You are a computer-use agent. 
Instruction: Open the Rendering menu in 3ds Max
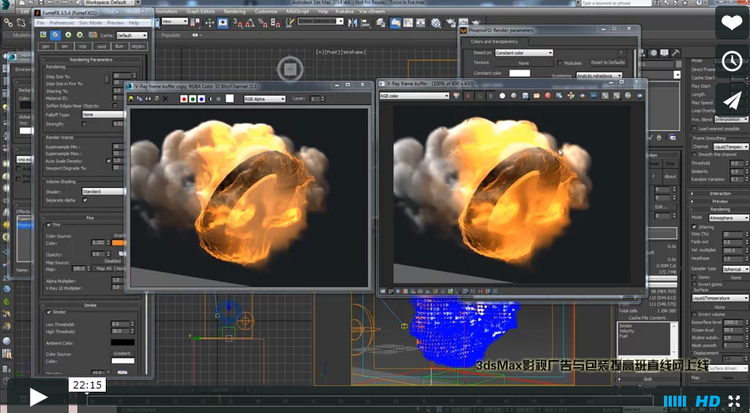pyautogui.click(x=234, y=11)
